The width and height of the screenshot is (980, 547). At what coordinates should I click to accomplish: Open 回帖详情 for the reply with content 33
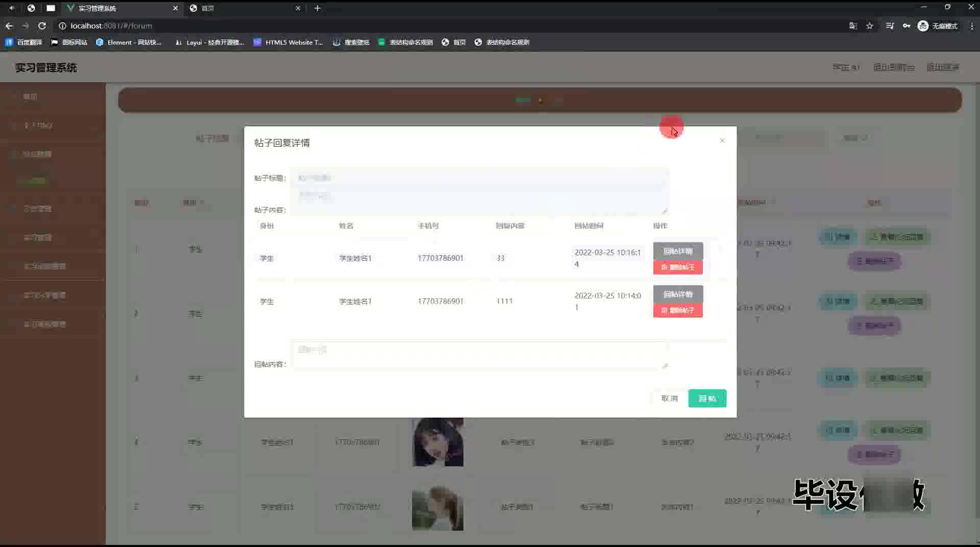click(678, 251)
